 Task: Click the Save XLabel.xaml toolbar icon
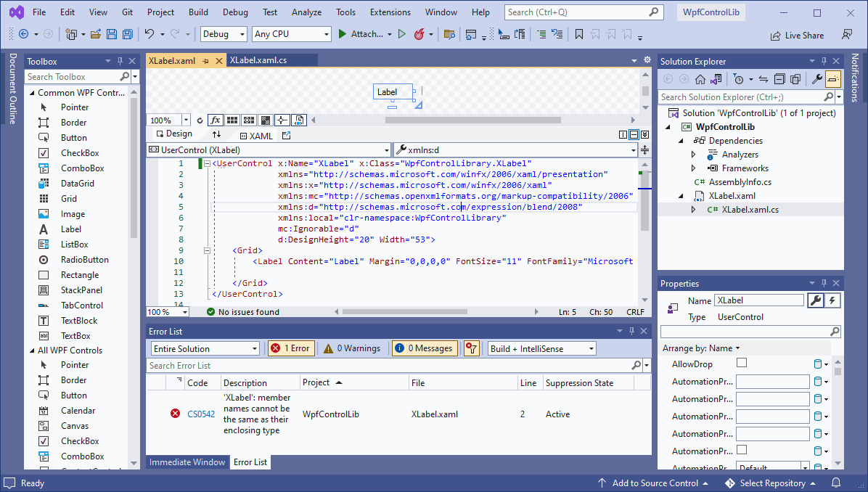pyautogui.click(x=111, y=34)
